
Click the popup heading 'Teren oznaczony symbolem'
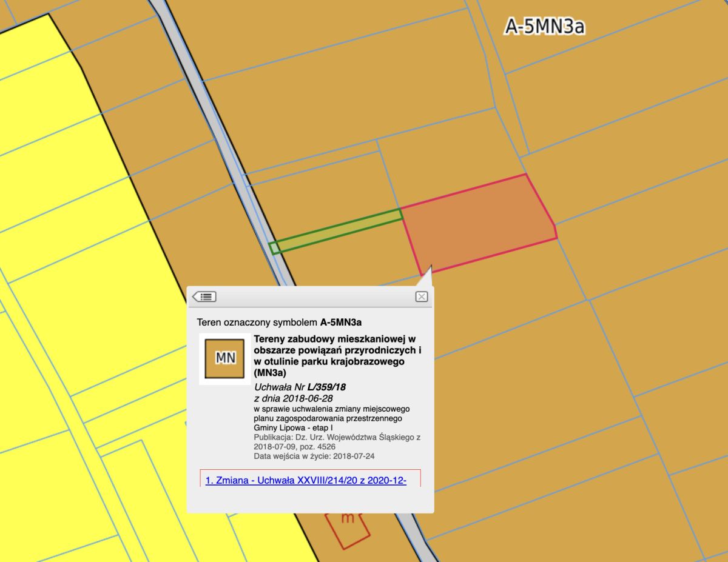(x=258, y=322)
